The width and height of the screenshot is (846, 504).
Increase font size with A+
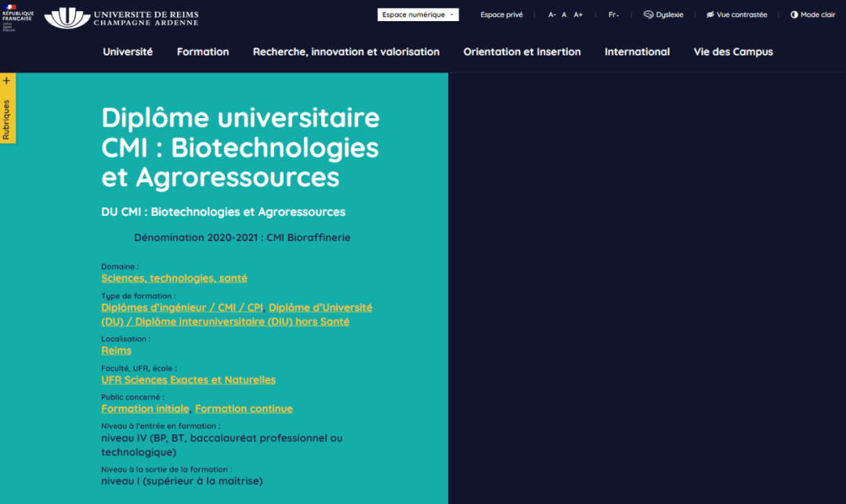[x=578, y=15]
